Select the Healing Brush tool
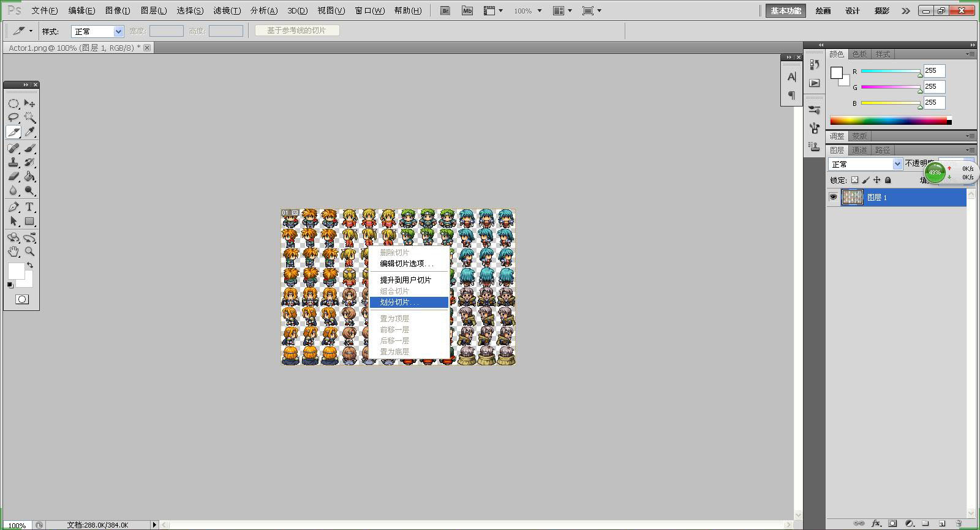The width and height of the screenshot is (980, 530). click(x=13, y=148)
